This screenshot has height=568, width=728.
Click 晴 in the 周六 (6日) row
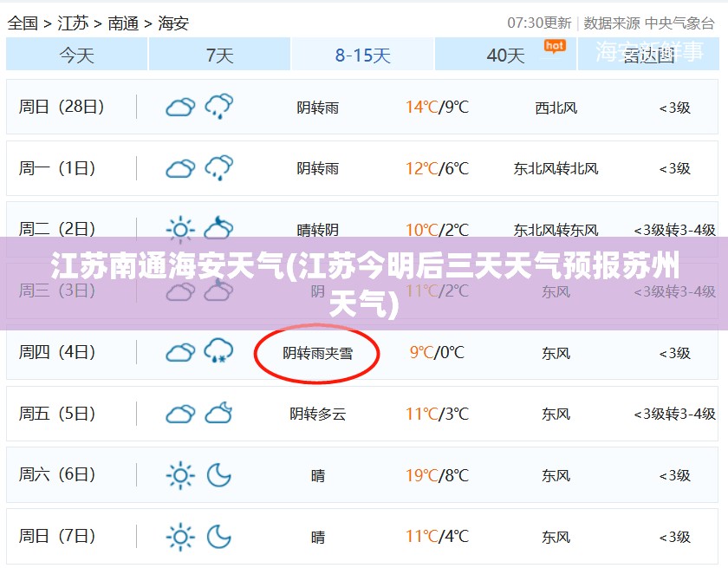tap(318, 475)
